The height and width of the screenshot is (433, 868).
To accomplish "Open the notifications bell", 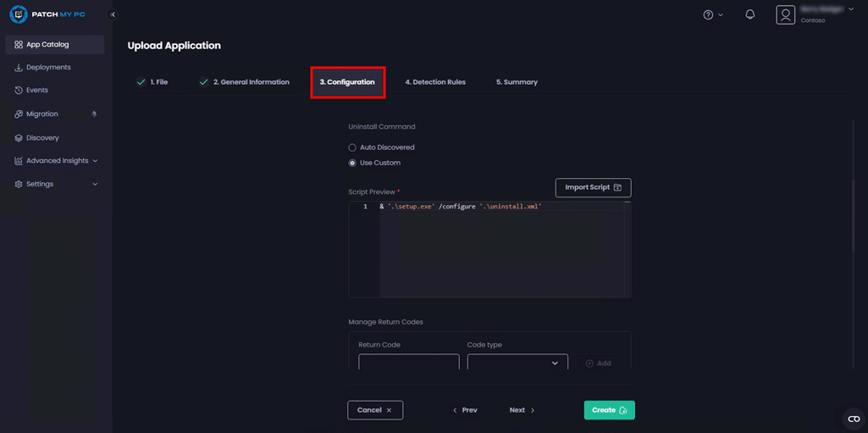I will point(749,15).
